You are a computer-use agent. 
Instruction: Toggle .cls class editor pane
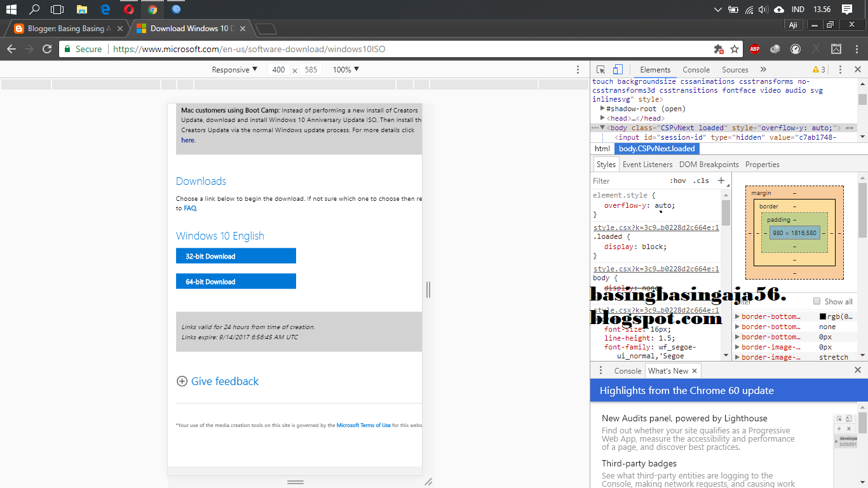click(x=701, y=180)
